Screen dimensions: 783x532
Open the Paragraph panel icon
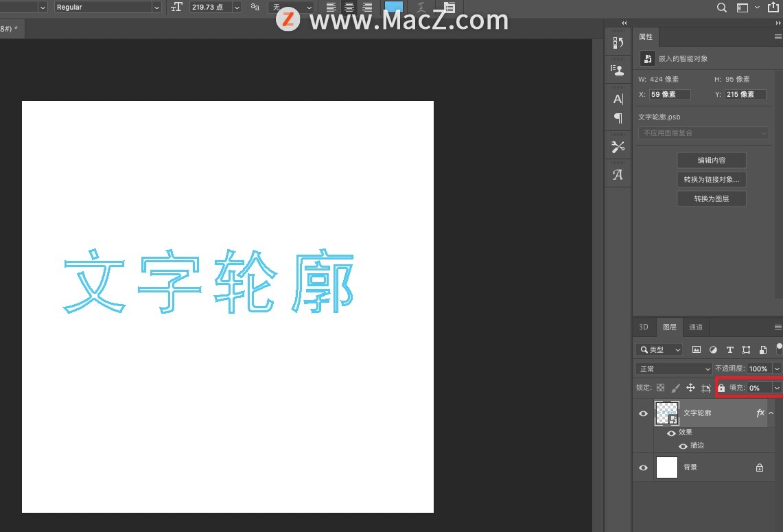coord(618,118)
